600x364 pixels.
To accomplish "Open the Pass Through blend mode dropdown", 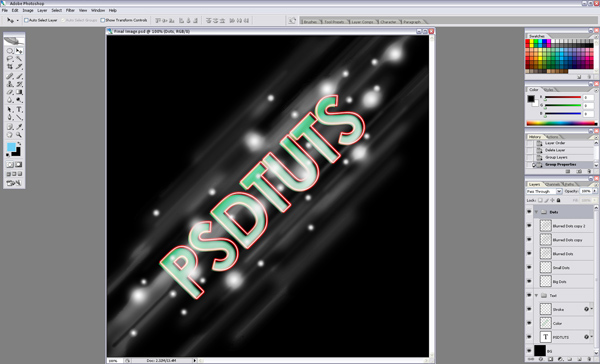I will 544,191.
